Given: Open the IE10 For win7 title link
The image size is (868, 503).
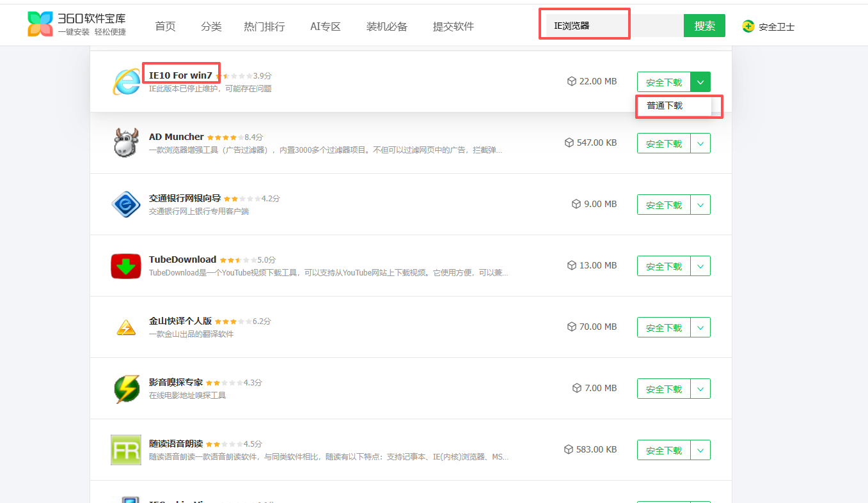Looking at the screenshot, I should click(x=180, y=75).
